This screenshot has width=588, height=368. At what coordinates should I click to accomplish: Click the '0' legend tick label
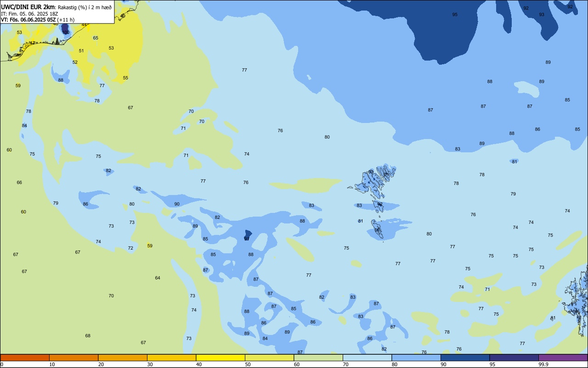(x=2, y=364)
